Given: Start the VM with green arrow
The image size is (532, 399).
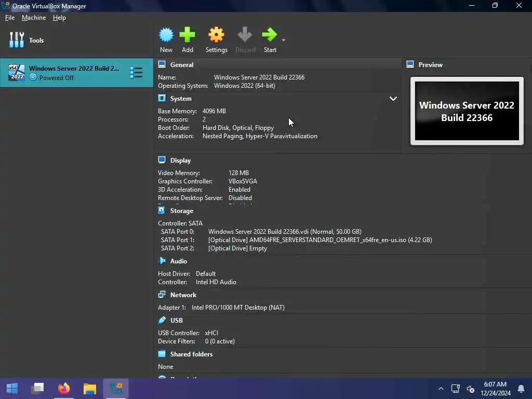Looking at the screenshot, I should point(270,35).
